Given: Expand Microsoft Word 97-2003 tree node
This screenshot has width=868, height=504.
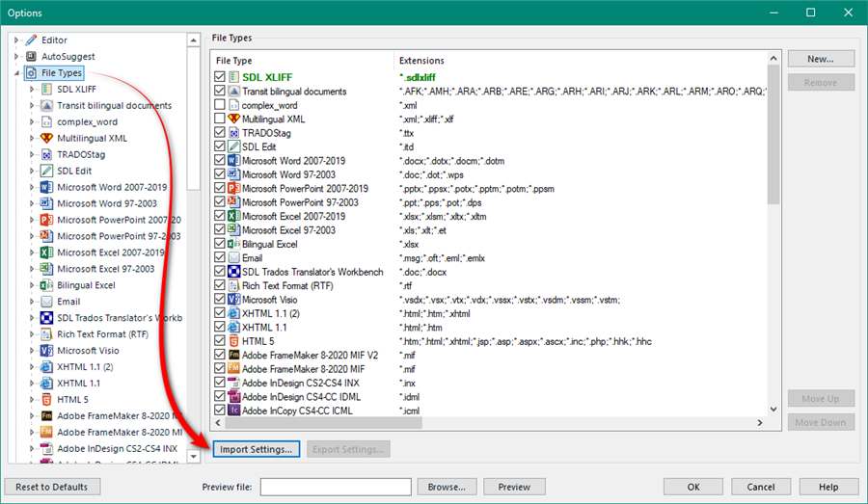Looking at the screenshot, I should click(32, 203).
